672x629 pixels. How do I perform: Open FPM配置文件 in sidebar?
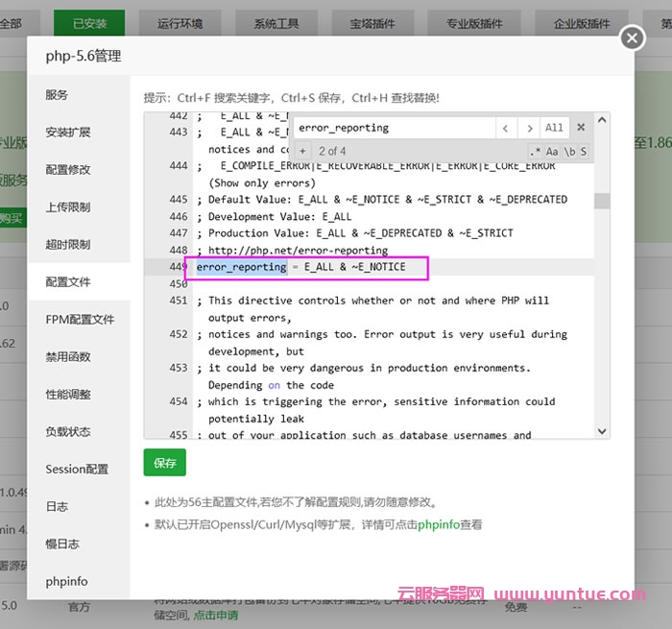[80, 319]
